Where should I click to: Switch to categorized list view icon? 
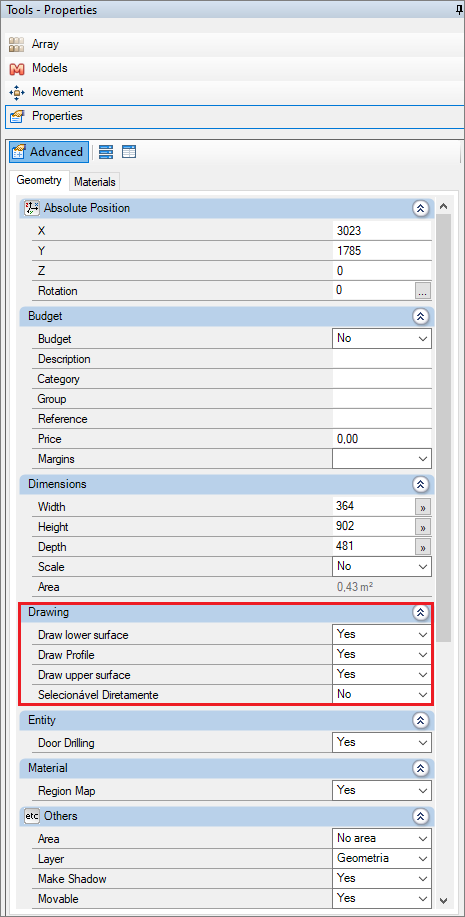pyautogui.click(x=106, y=152)
